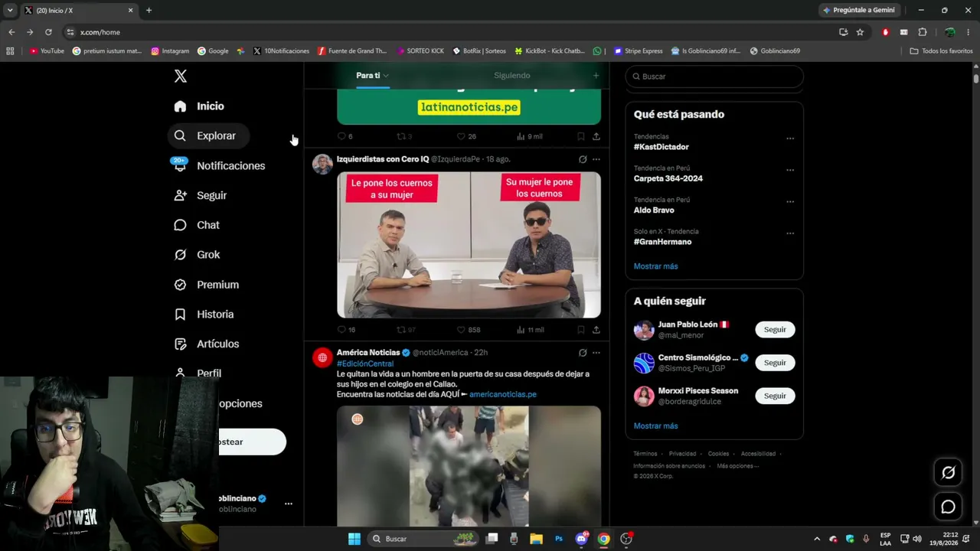Open the #EdiciónCentral hashtag
The height and width of the screenshot is (551, 980).
pyautogui.click(x=365, y=364)
